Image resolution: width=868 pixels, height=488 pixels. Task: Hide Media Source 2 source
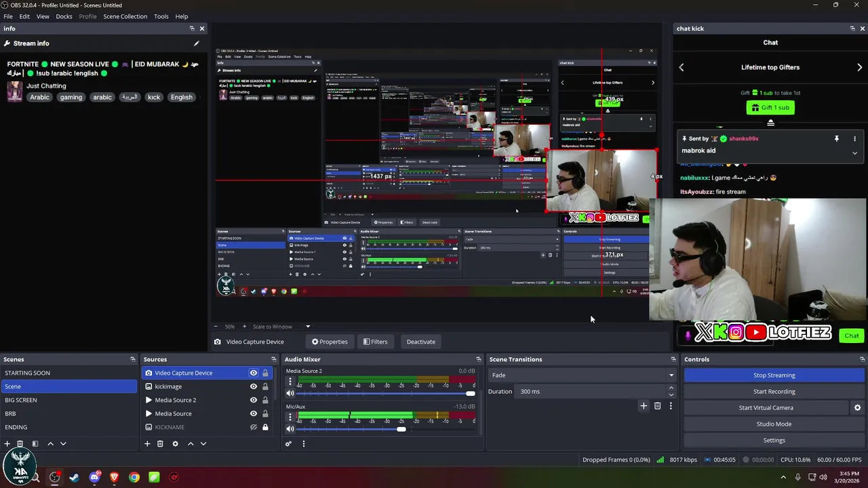pyautogui.click(x=254, y=400)
